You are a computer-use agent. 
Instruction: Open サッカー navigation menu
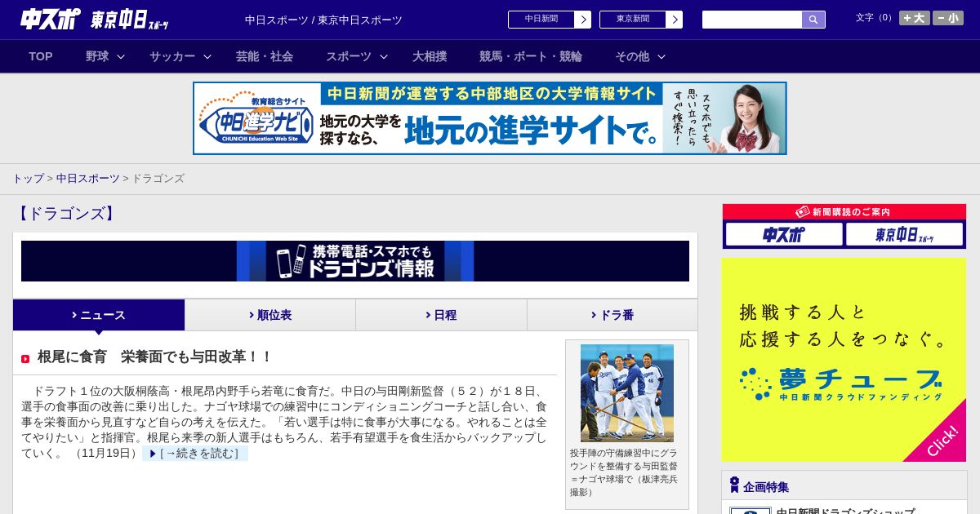(x=172, y=56)
